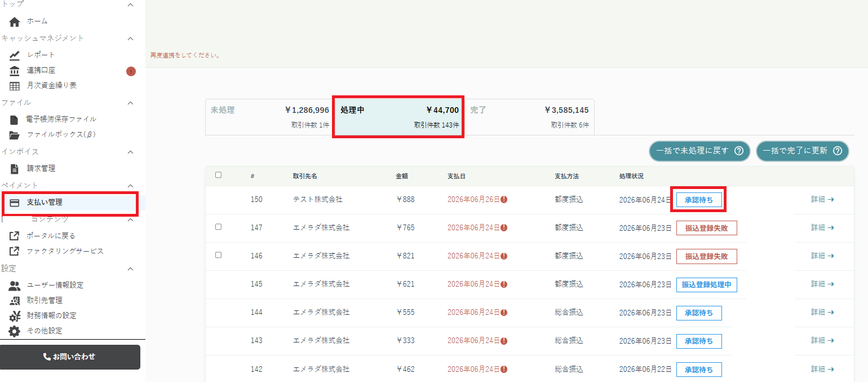Image resolution: width=868 pixels, height=382 pixels.
Task: Open 詳細 link for row 147
Action: pos(822,228)
